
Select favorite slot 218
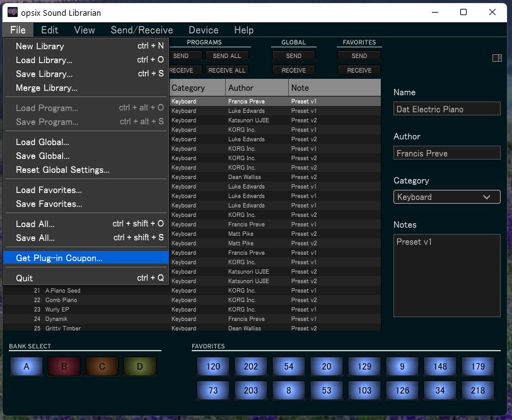(478, 390)
